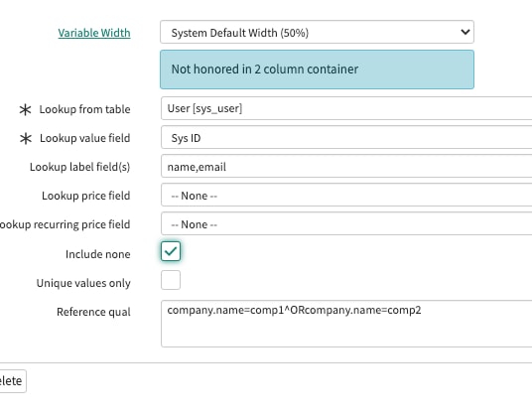Open the Variable Width link
Viewport: 532px width, 415px height.
click(x=94, y=33)
